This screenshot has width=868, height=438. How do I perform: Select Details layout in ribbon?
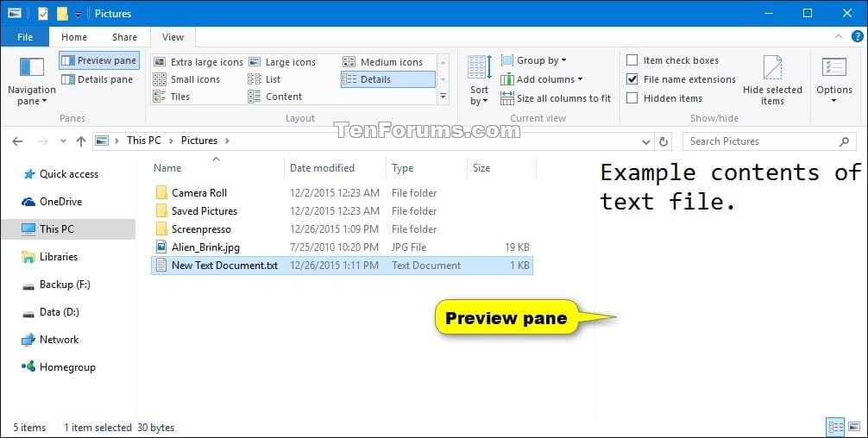[387, 79]
